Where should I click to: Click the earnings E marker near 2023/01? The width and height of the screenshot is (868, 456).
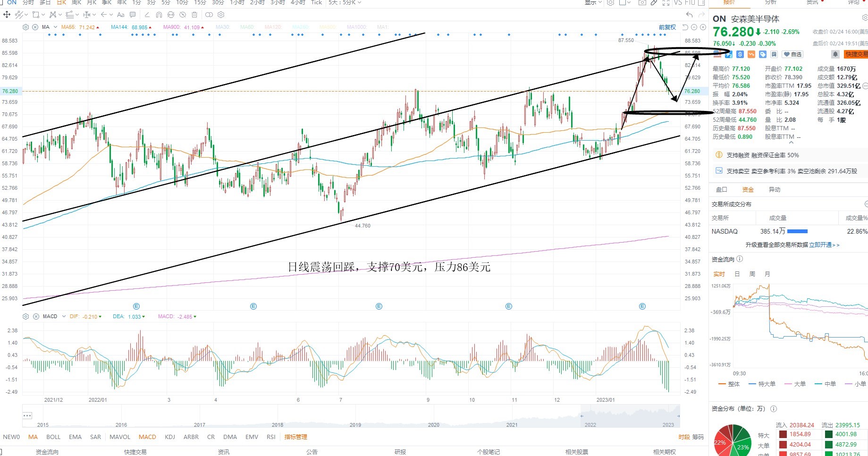pos(642,306)
